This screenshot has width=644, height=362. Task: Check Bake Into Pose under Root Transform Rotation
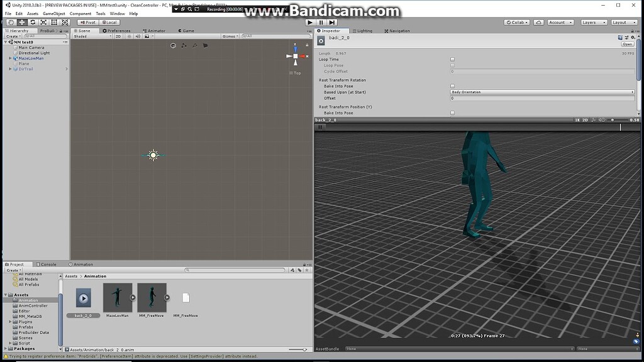(x=451, y=85)
